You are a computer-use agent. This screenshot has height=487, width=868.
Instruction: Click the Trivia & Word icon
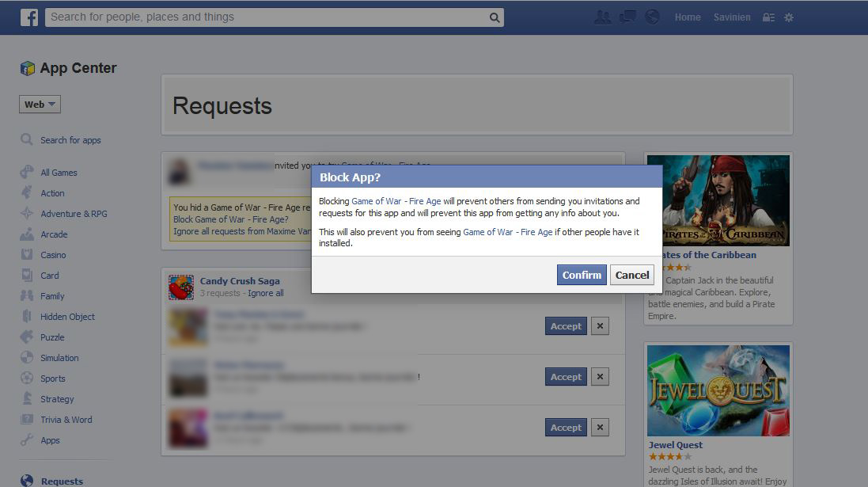(27, 420)
